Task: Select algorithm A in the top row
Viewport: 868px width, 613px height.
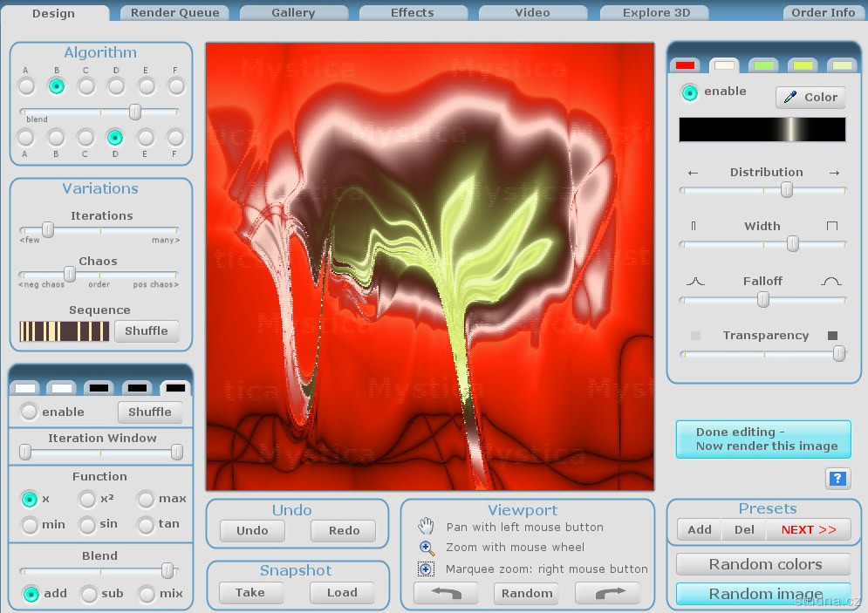Action: tap(26, 86)
